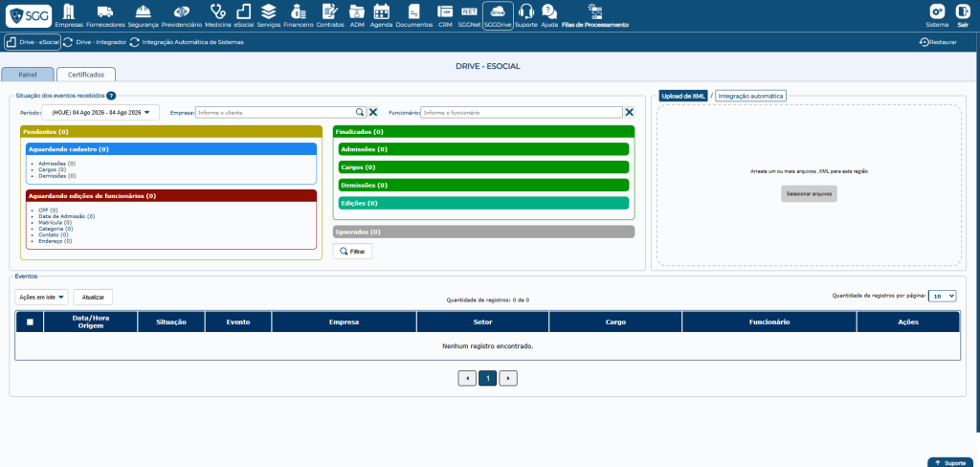Click the green Cargos (0) bar
980x467 pixels.
tap(483, 167)
